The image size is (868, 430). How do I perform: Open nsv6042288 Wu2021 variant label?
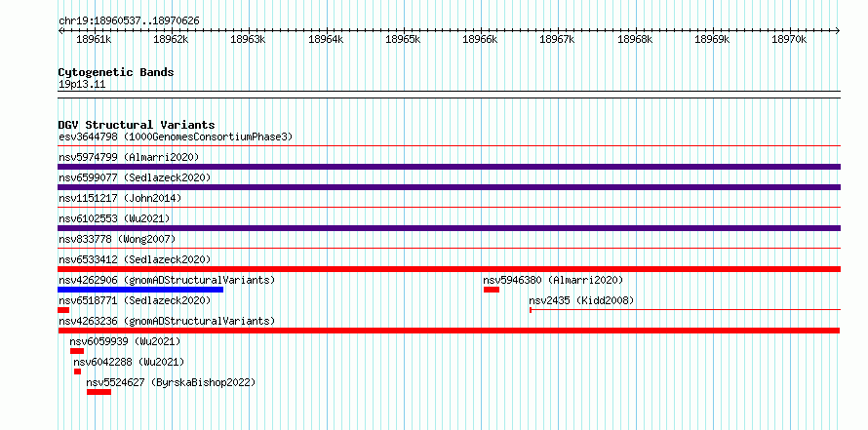pos(129,362)
